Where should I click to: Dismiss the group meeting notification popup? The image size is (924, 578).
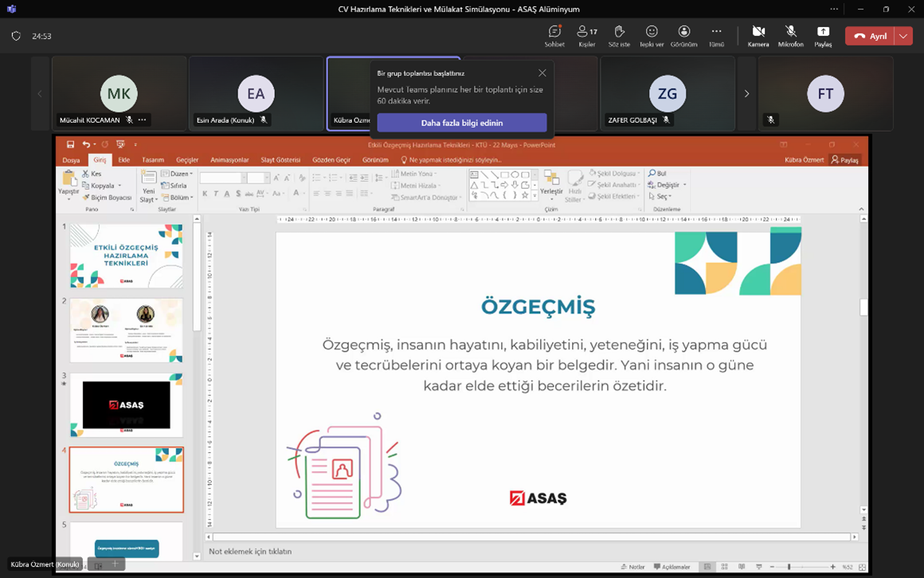(x=542, y=73)
